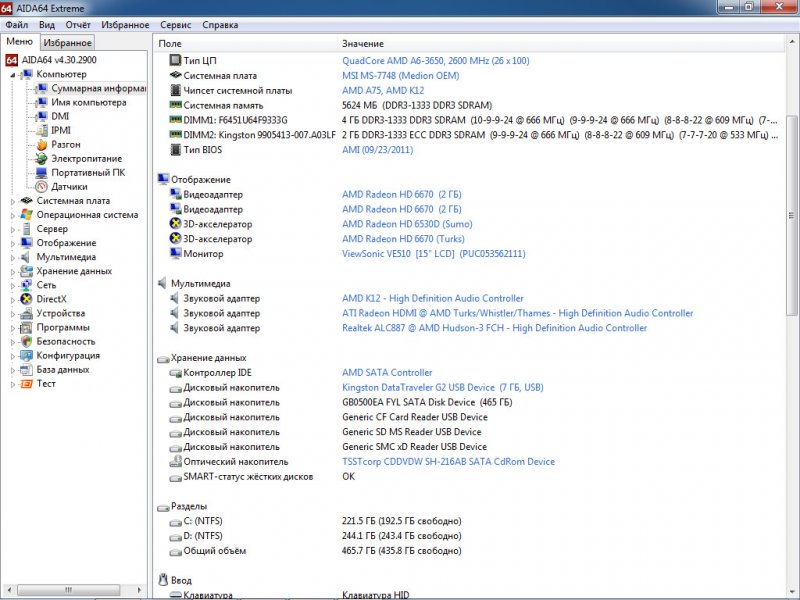Click the DirectX icon in the tree
This screenshot has width=800, height=600.
click(27, 299)
